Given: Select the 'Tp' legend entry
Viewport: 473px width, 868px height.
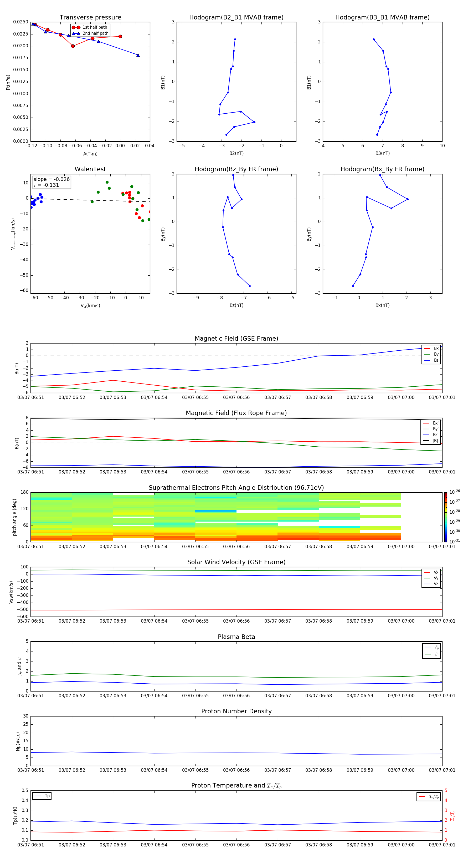Looking at the screenshot, I should [42, 796].
